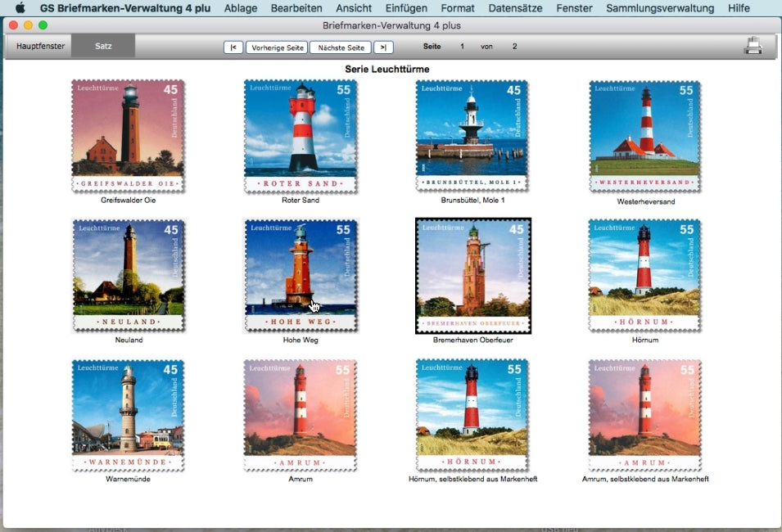
Task: Jump to the last page using >|
Action: 383,47
